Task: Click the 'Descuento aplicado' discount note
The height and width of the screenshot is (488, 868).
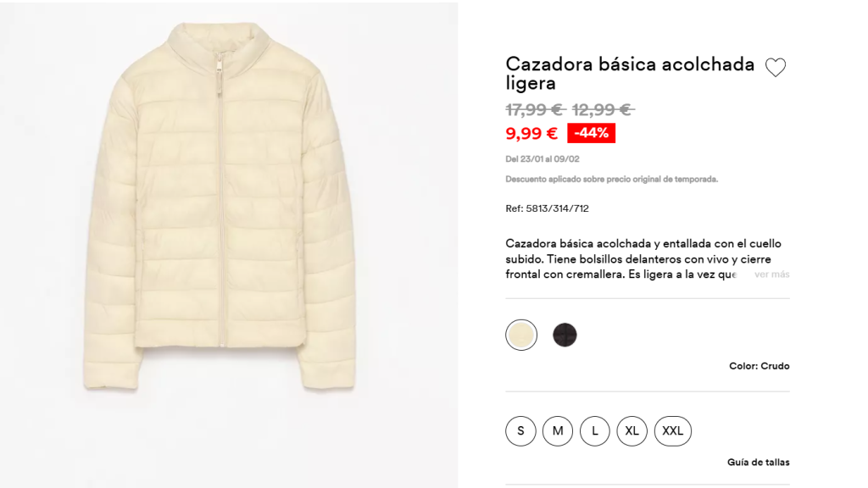Action: pos(611,179)
